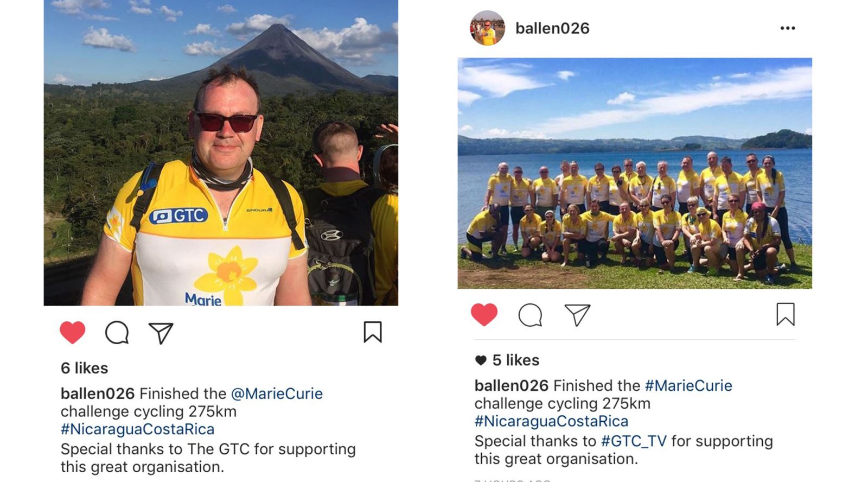Comment on the right group photo post
The width and height of the screenshot is (868, 482).
coord(530,315)
